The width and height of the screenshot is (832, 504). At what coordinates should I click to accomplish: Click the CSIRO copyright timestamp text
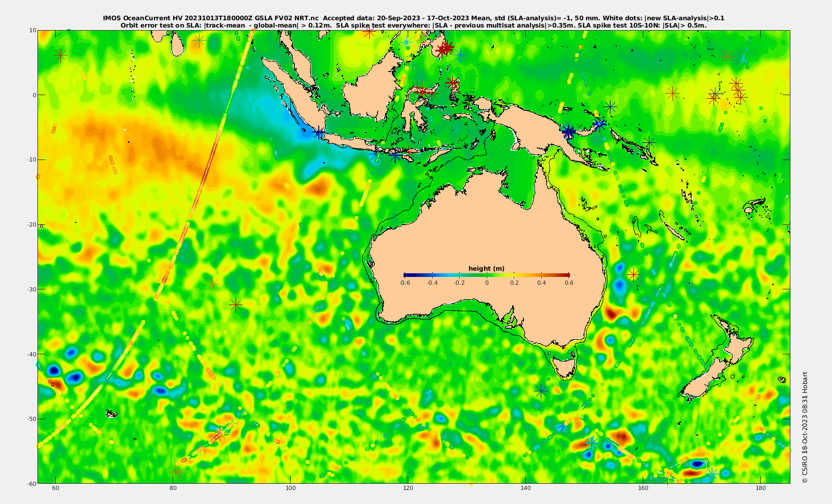[805, 427]
